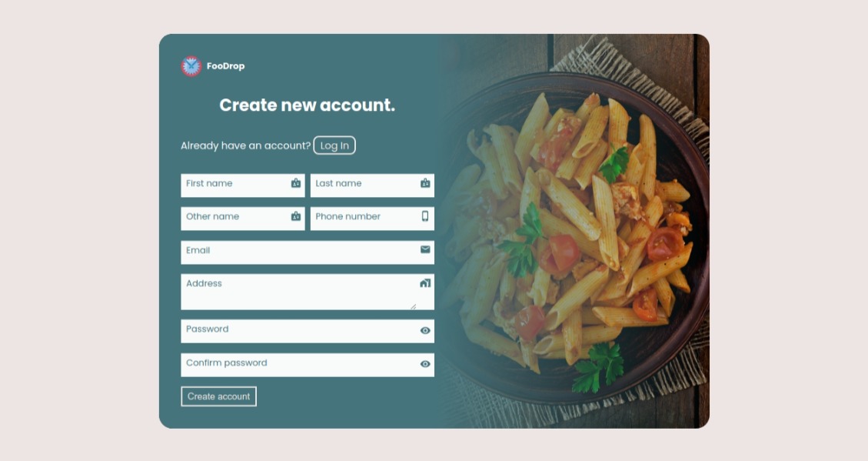Click into the Address text area
The height and width of the screenshot is (461, 868).
tap(308, 292)
